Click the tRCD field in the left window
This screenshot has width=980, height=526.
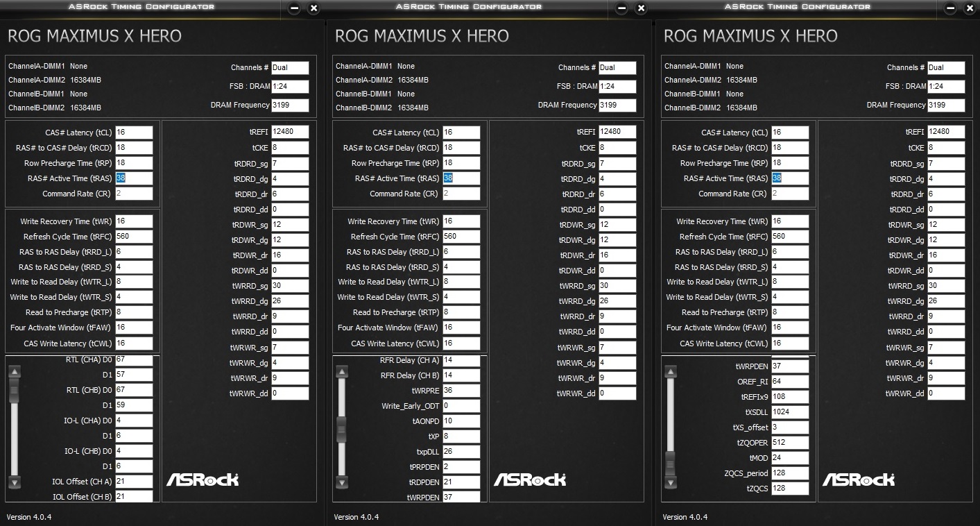[134, 148]
